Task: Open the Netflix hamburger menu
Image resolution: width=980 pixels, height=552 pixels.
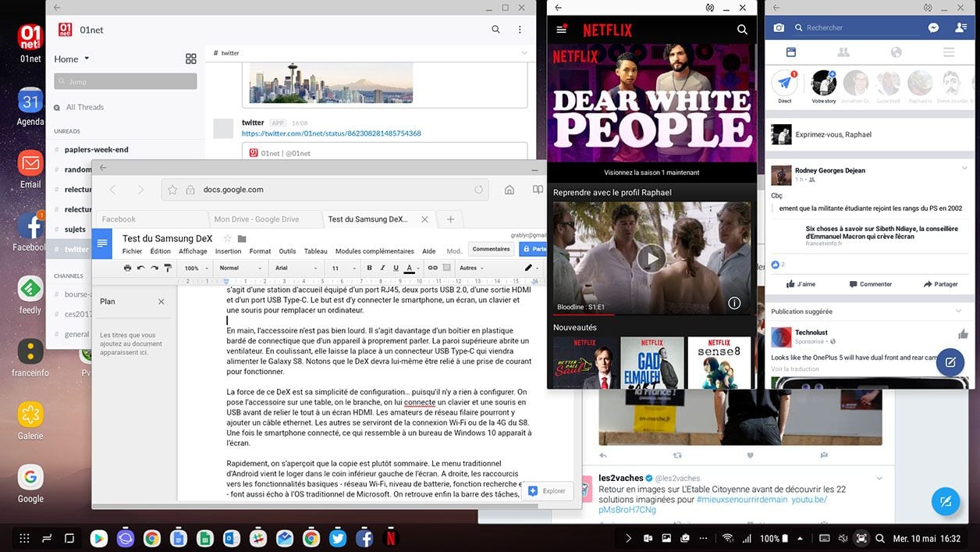Action: (x=561, y=30)
